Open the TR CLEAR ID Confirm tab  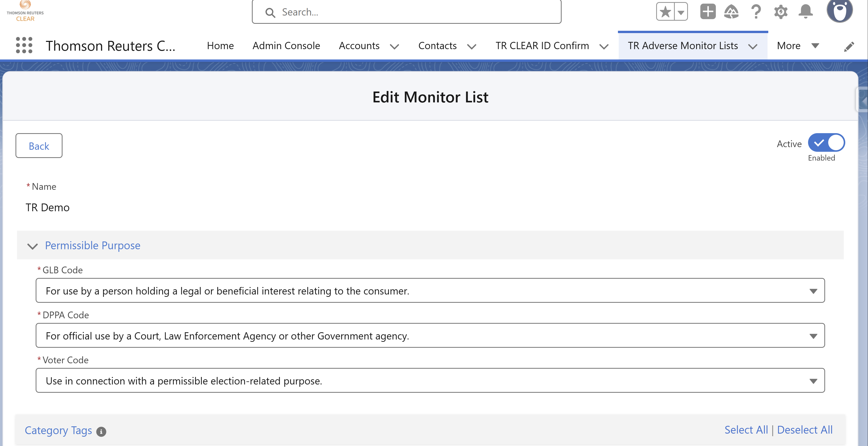pos(542,46)
